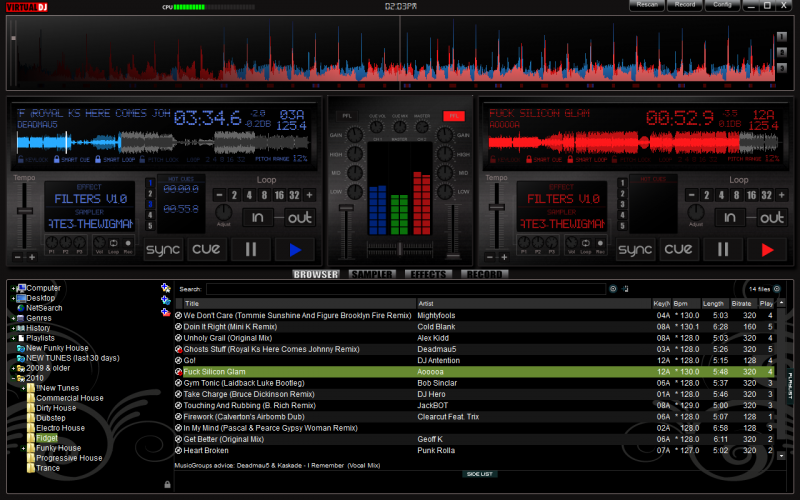Click the right deck loop Adjust knob

(x=696, y=213)
